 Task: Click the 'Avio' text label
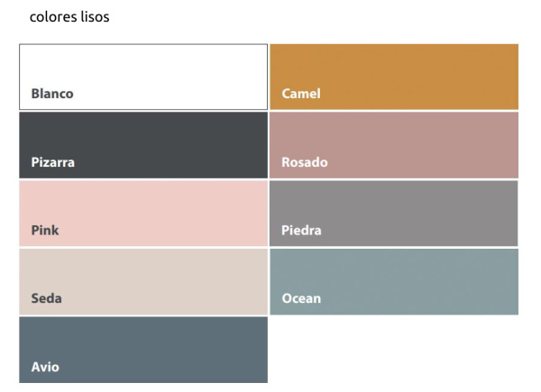(x=45, y=367)
